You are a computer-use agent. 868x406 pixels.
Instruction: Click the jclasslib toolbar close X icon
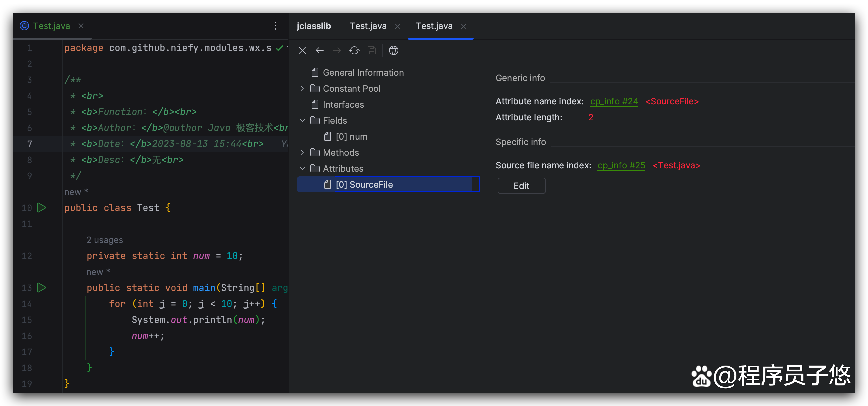coord(302,51)
